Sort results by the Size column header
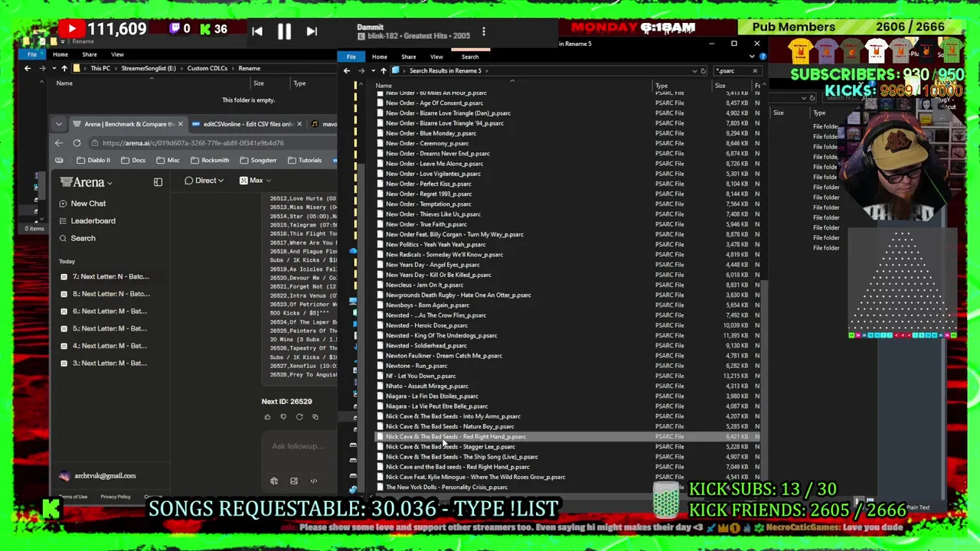 (720, 86)
